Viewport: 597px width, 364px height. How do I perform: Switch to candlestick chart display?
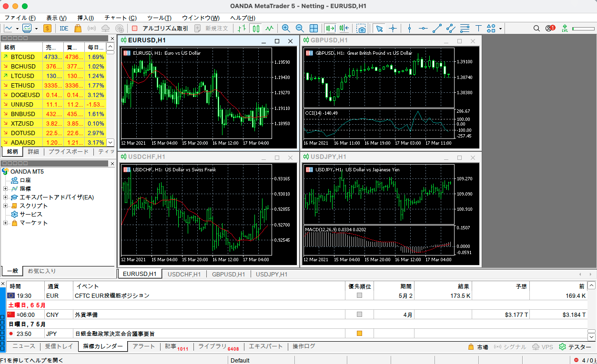[x=256, y=29]
